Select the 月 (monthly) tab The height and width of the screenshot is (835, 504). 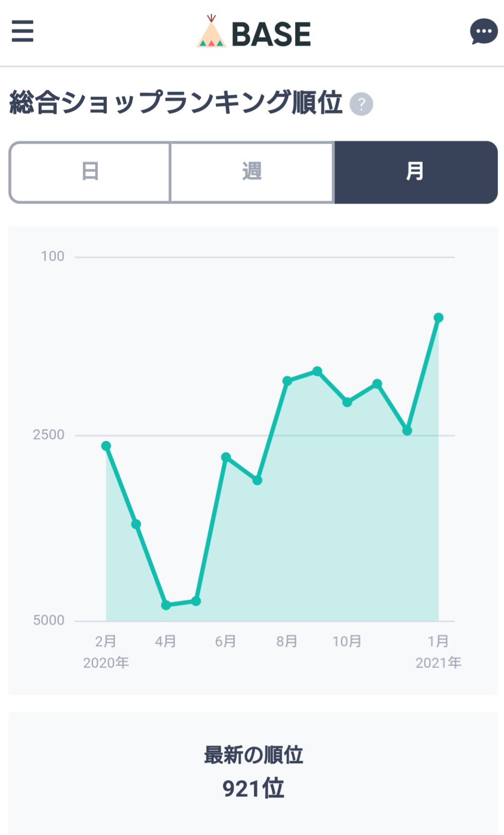[416, 172]
